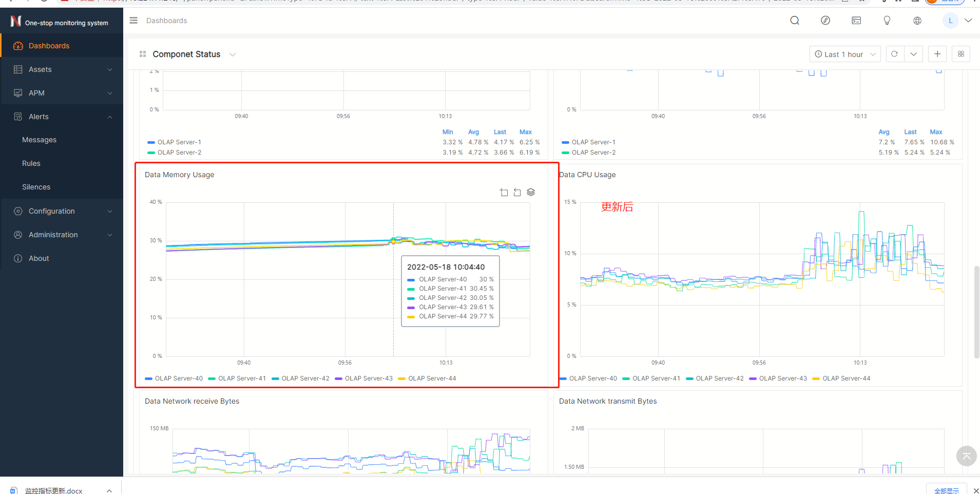This screenshot has width=980, height=494.
Task: Click the lightbulb tips icon
Action: tap(887, 21)
